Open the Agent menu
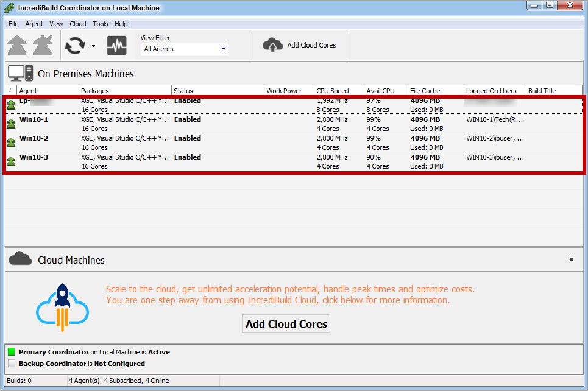 [x=34, y=24]
